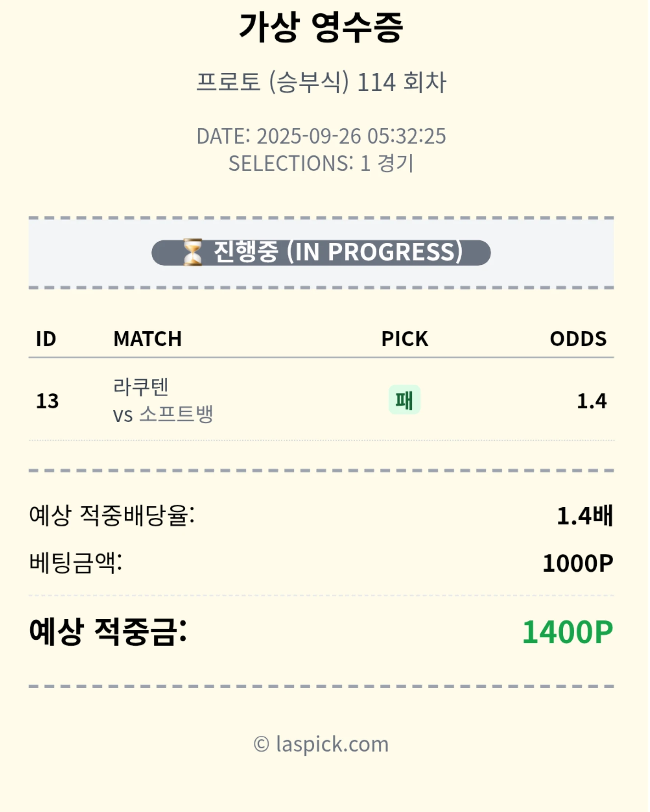This screenshot has height=812, width=650.
Task: Click the 1.4배 expected odds value
Action: coord(585,516)
